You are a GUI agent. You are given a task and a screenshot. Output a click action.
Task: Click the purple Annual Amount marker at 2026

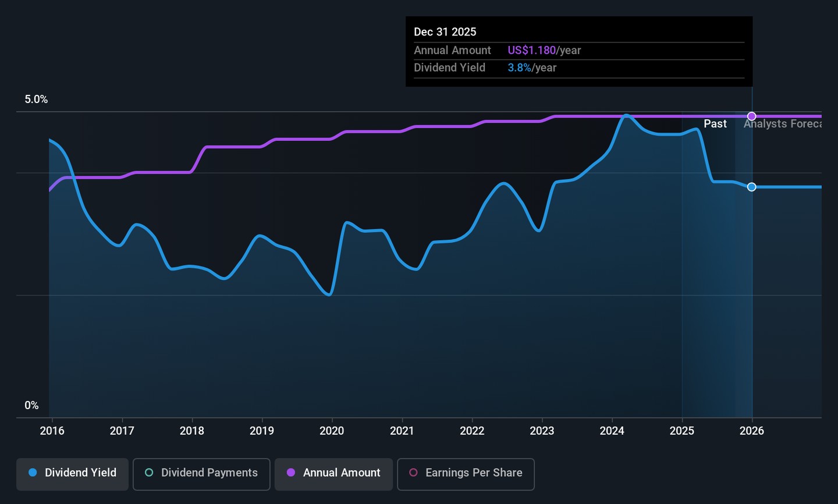tap(752, 116)
